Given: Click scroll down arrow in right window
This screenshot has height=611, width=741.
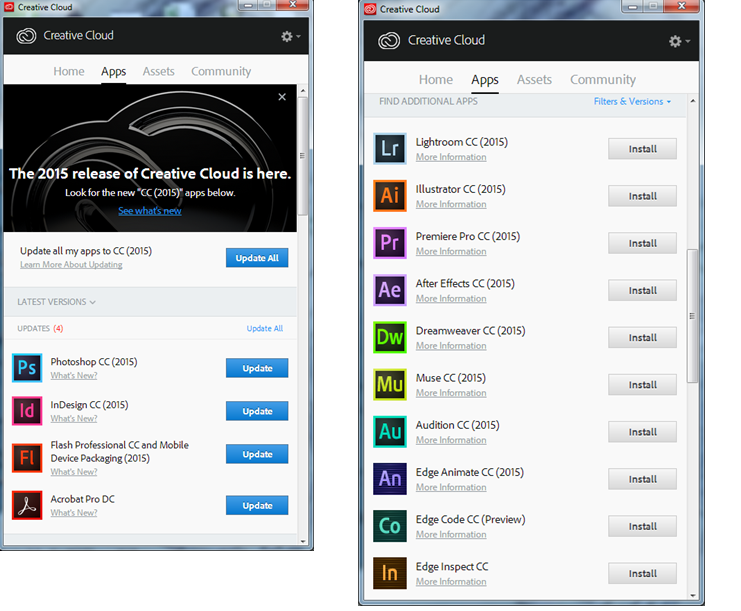Looking at the screenshot, I should [x=693, y=595].
